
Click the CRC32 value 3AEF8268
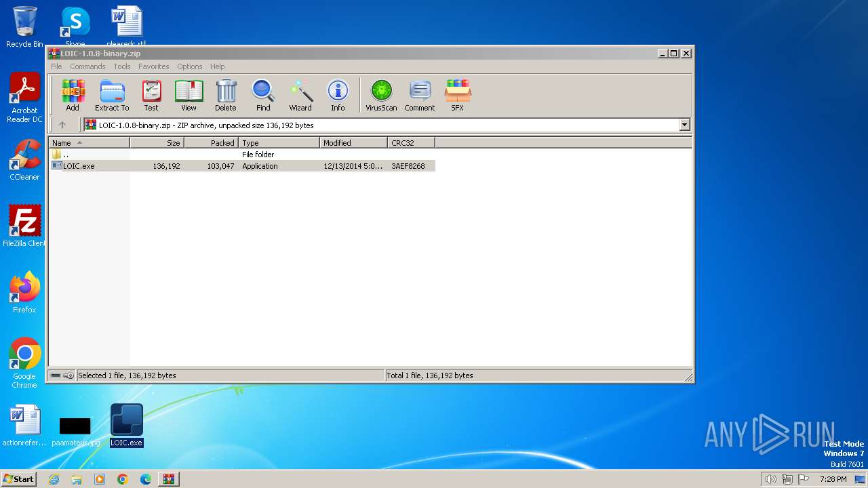pos(408,166)
